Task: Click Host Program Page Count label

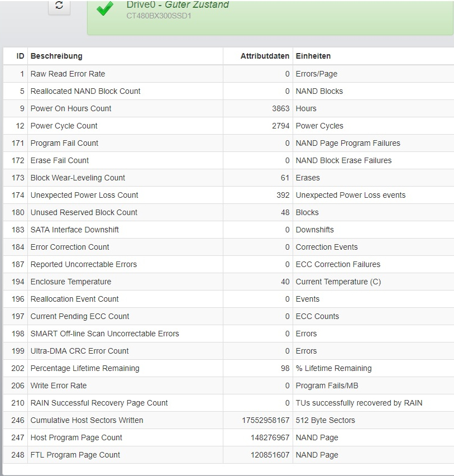Action: [x=76, y=437]
